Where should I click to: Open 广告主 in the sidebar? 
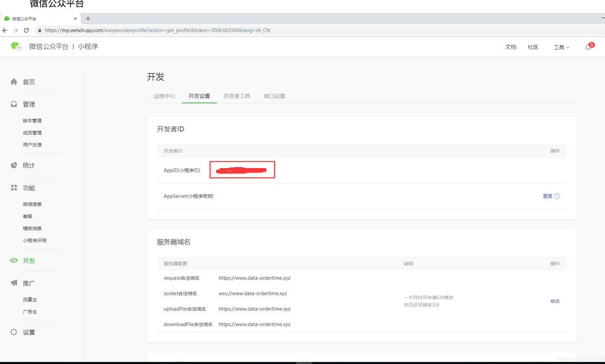pyautogui.click(x=30, y=312)
